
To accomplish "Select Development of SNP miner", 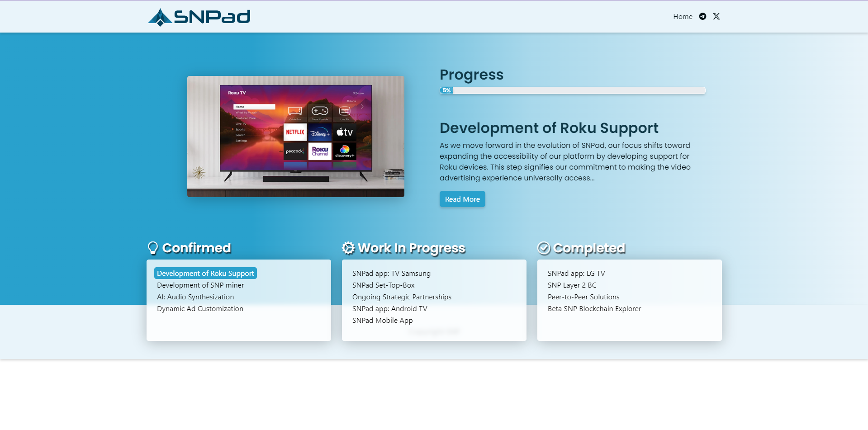I will 200,285.
